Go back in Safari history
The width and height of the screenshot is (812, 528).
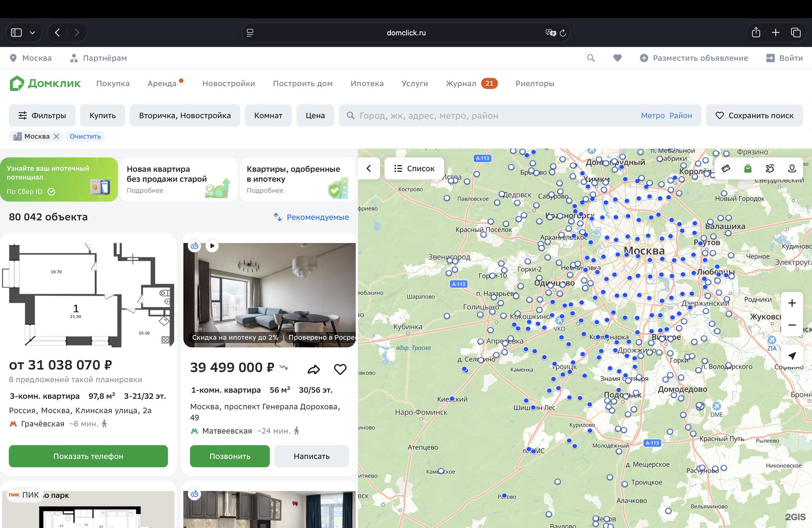pos(57,32)
